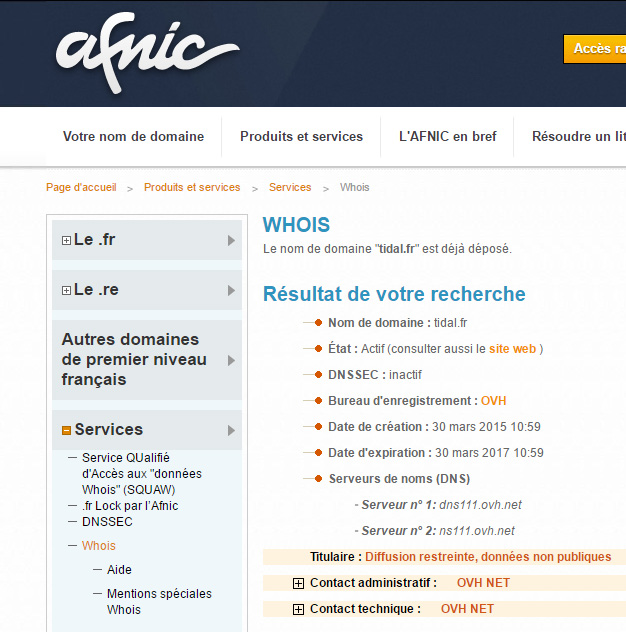Viewport: 626px width, 632px height.
Task: Click arrow next to Le .fr
Action: 231,241
